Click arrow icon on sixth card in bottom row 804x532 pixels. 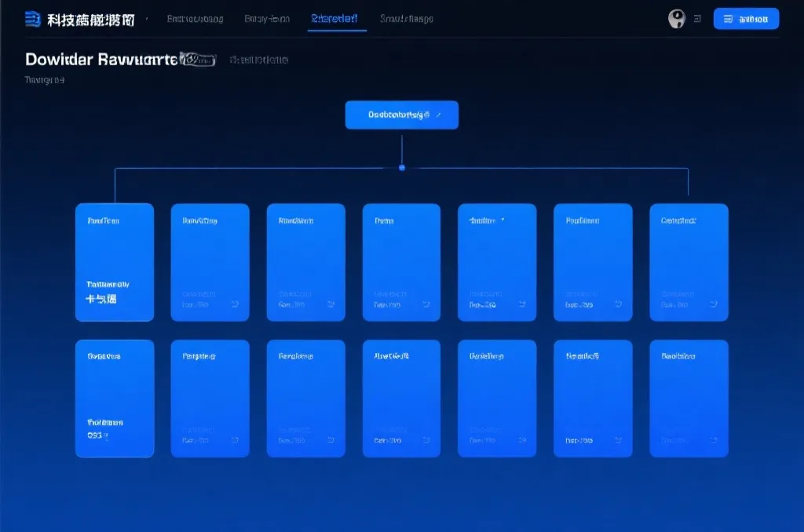(618, 440)
